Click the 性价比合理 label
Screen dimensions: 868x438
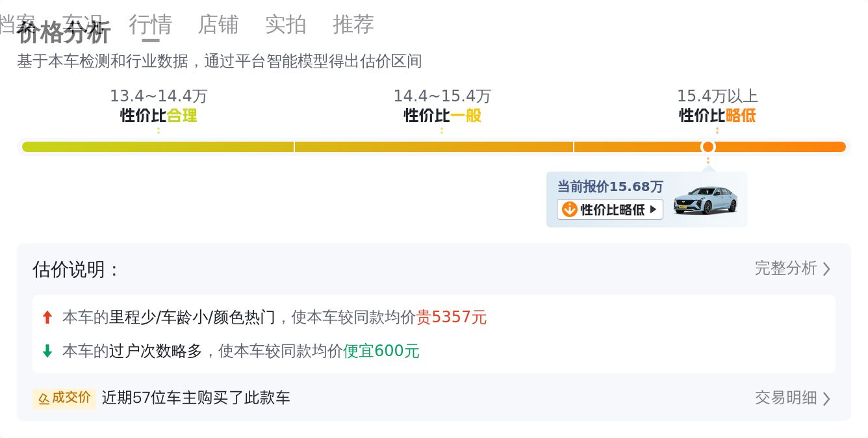[159, 116]
